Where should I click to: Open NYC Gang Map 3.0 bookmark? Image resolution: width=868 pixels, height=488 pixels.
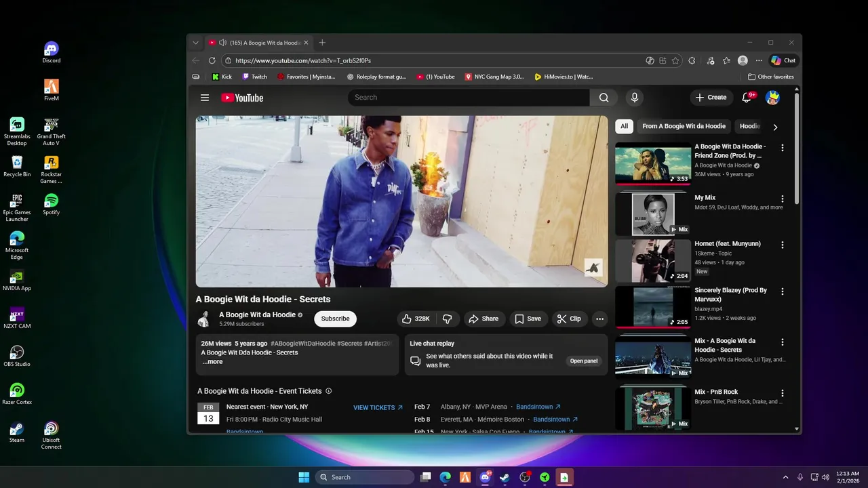pyautogui.click(x=494, y=77)
